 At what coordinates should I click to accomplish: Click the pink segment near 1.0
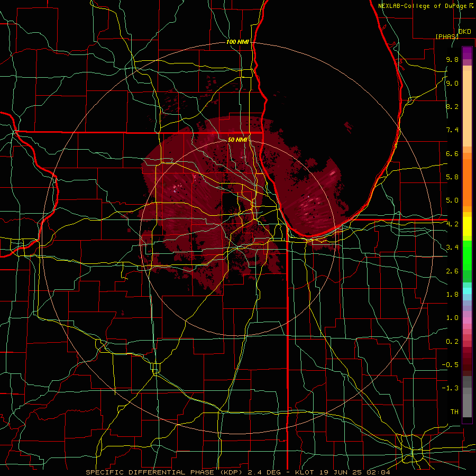pos(467,321)
